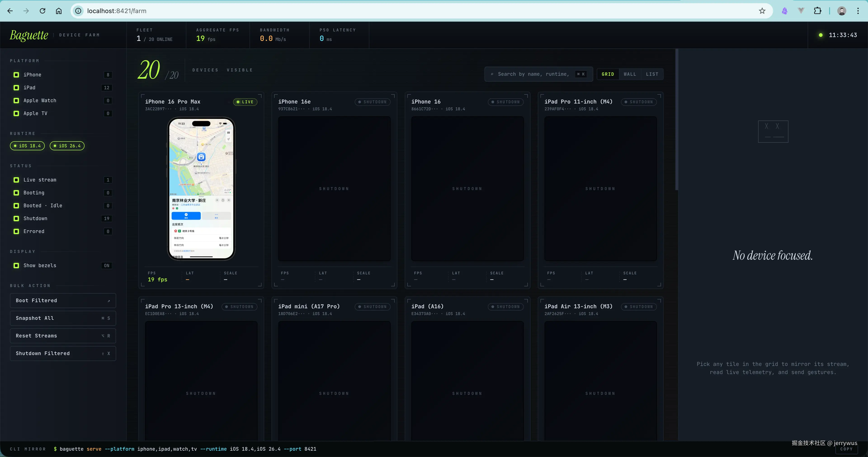Click the "ON" indicator beside Show bezels
868x457 pixels.
point(107,266)
